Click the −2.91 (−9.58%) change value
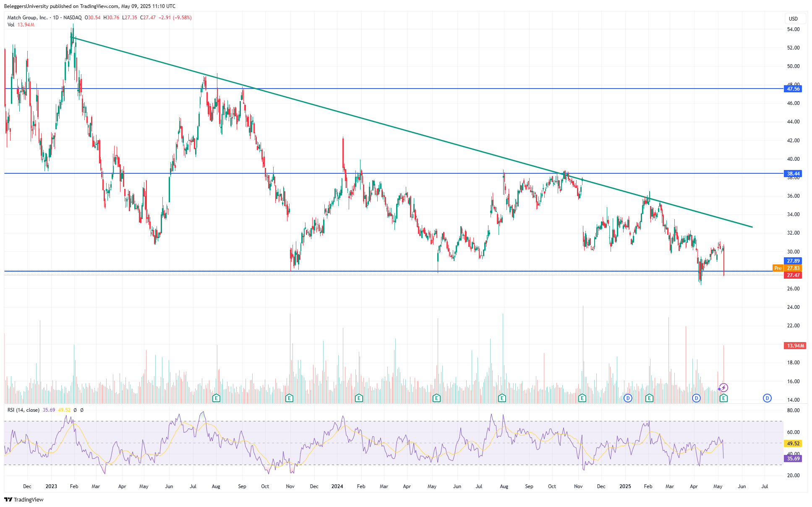The height and width of the screenshot is (507, 812). pos(175,18)
